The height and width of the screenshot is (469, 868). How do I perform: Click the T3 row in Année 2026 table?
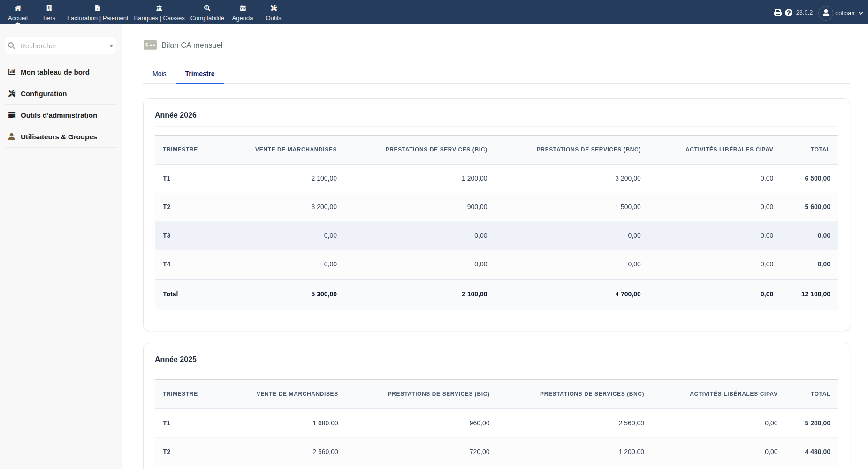[496, 235]
